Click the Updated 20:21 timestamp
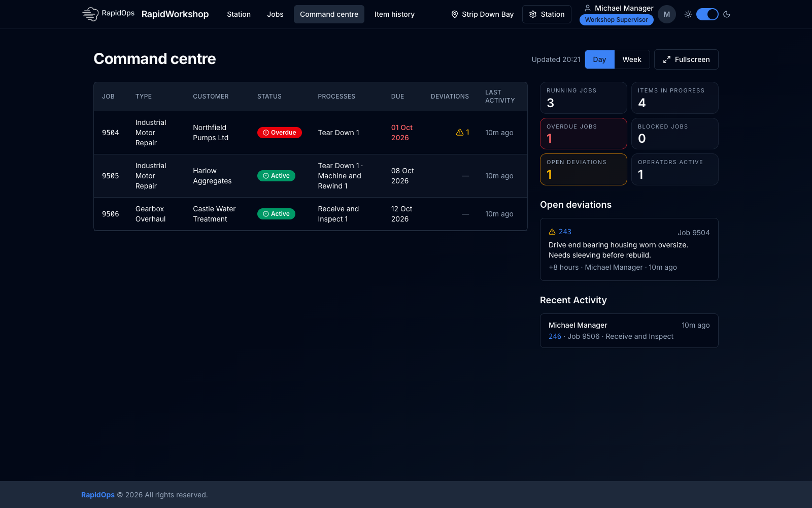This screenshot has height=508, width=812. click(556, 59)
